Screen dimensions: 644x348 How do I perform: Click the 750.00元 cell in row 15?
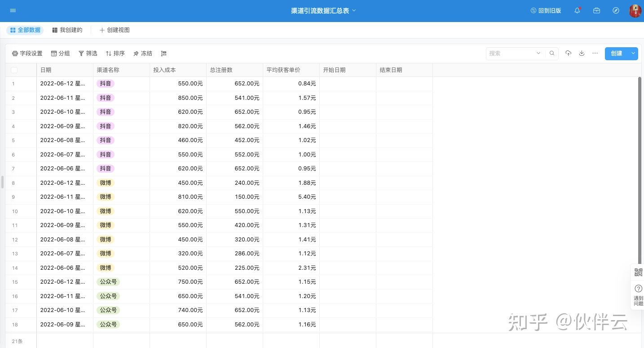pos(178,282)
